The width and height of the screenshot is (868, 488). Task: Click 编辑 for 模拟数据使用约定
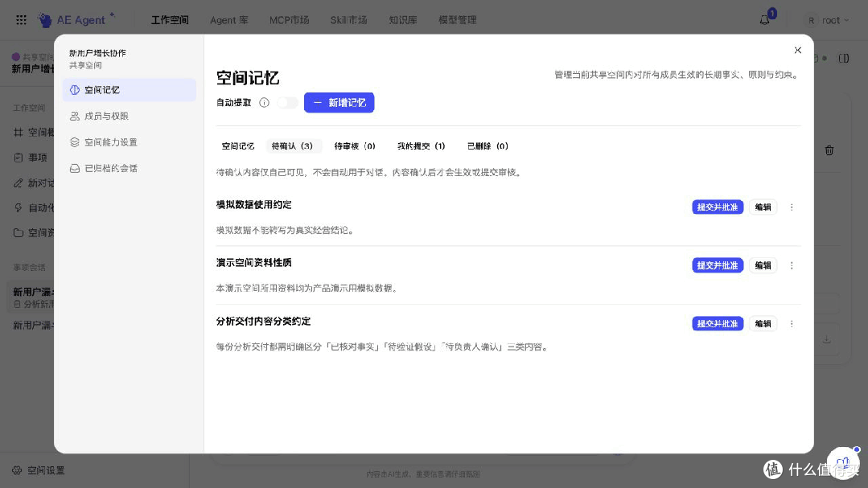(x=763, y=207)
